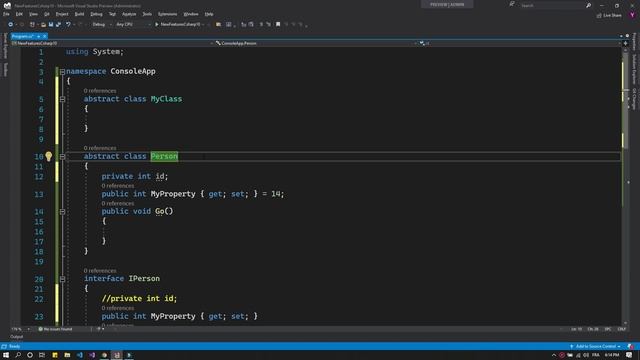Collapse the MyClass class outline
Screen dimensions: 640x360
pos(62,99)
